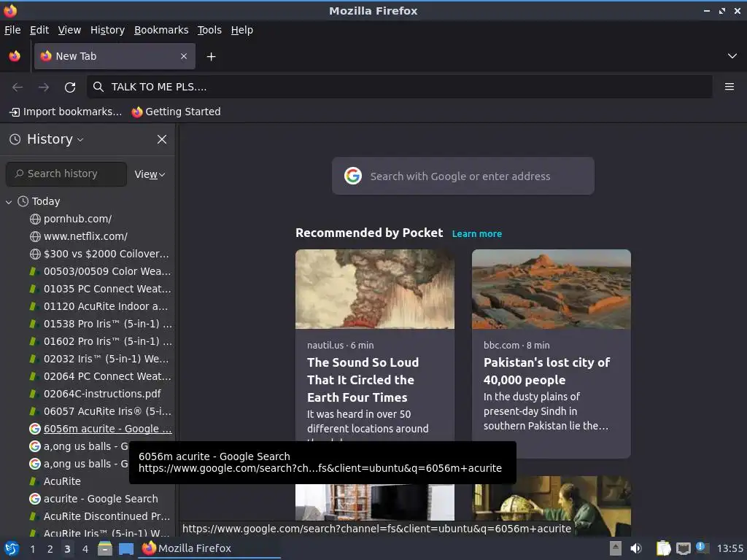The width and height of the screenshot is (747, 560).
Task: Open the History menu in menu bar
Action: coord(108,30)
